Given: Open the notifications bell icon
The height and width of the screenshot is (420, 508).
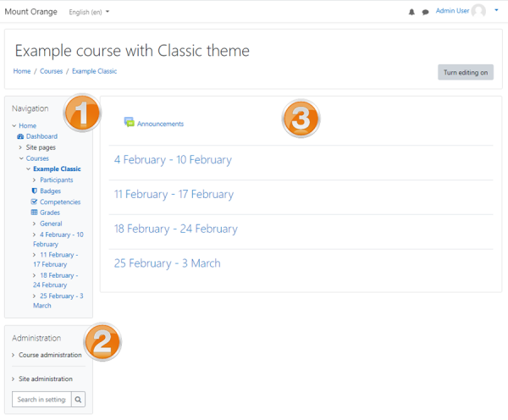Looking at the screenshot, I should pyautogui.click(x=411, y=12).
